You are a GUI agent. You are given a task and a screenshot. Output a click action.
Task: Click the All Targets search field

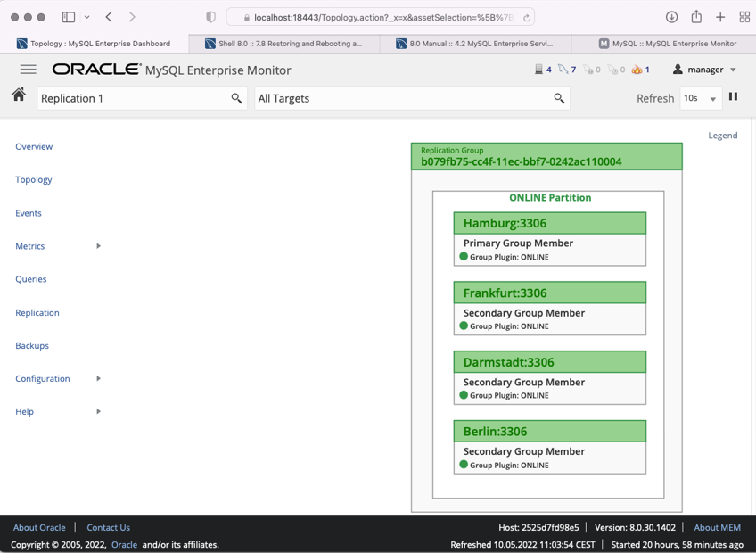(x=412, y=98)
